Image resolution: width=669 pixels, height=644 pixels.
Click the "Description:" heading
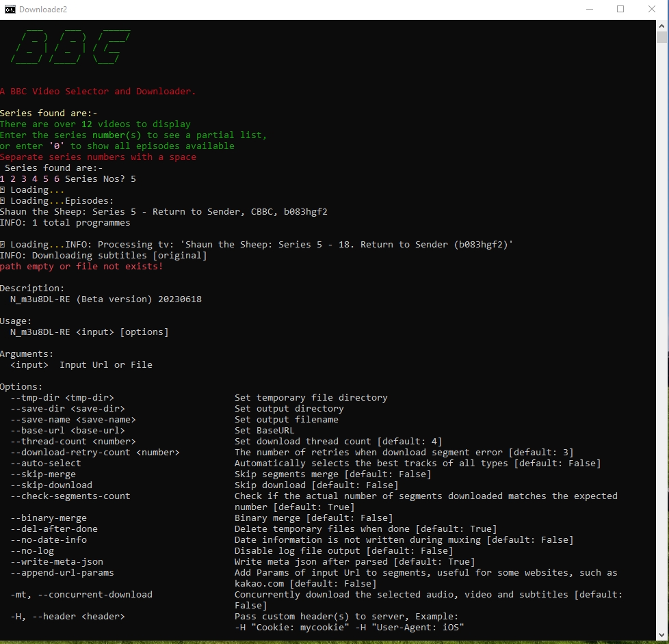(x=32, y=289)
